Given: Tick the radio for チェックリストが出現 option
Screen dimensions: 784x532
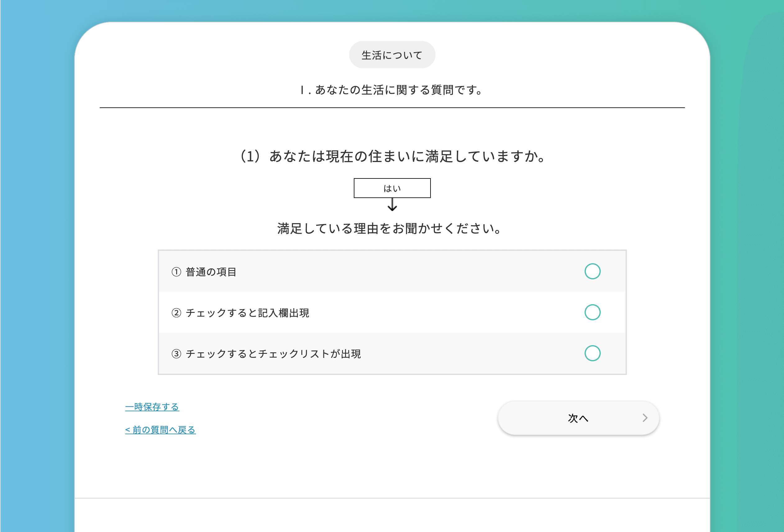Looking at the screenshot, I should [592, 353].
